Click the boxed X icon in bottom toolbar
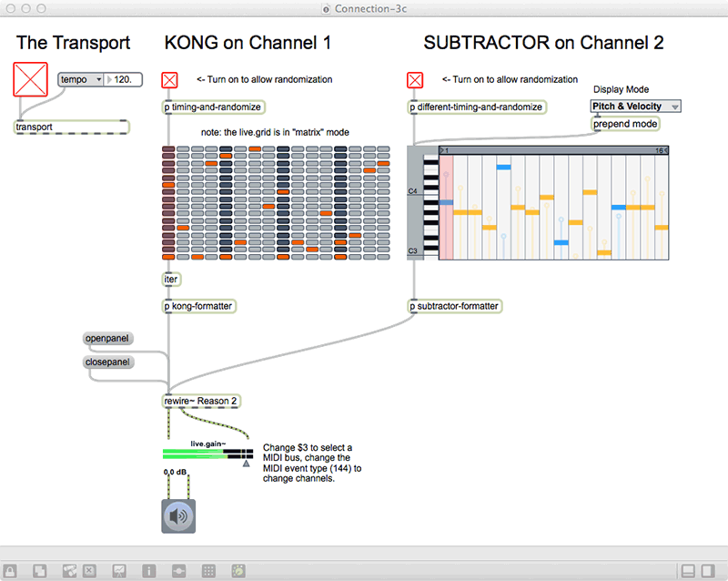This screenshot has height=581, width=728. (89, 571)
